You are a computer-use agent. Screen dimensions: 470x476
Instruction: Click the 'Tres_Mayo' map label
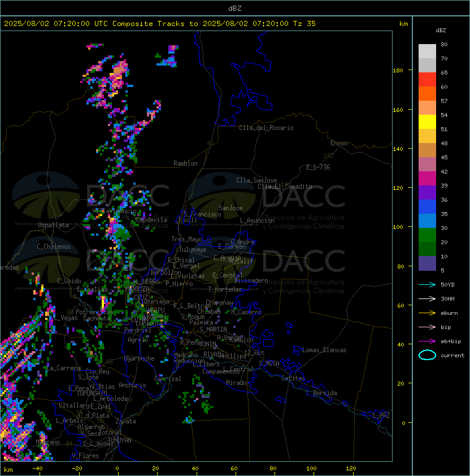(186, 239)
